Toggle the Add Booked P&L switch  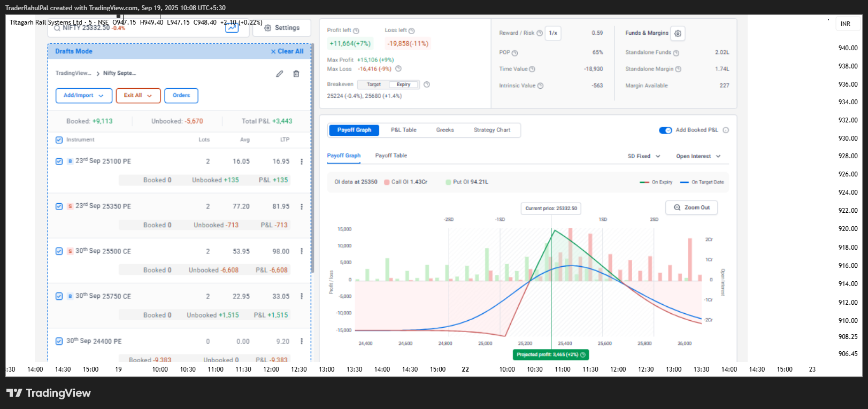665,130
